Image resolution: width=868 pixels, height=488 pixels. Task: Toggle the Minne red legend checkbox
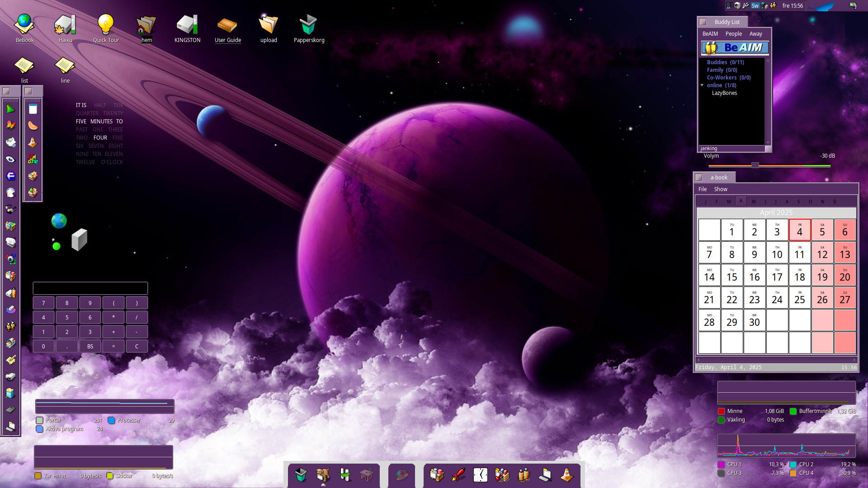click(721, 411)
